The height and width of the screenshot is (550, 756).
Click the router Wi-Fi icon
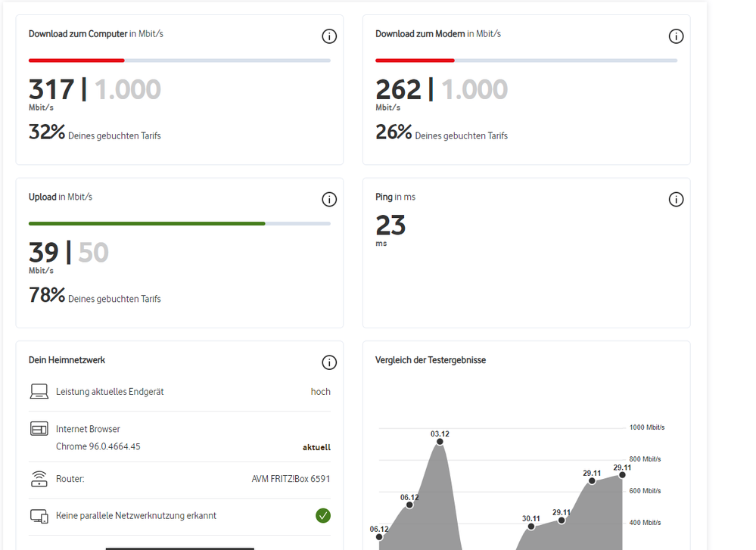(x=39, y=479)
